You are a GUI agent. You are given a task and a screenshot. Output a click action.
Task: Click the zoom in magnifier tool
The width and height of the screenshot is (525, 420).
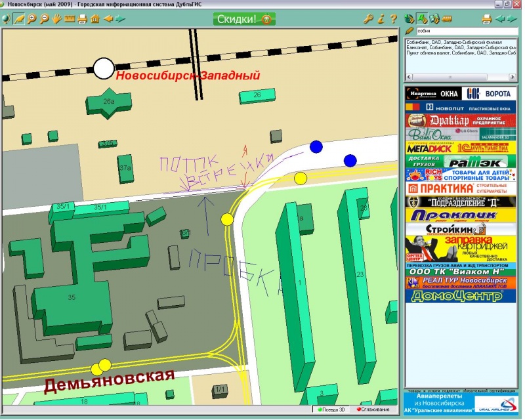(31, 19)
